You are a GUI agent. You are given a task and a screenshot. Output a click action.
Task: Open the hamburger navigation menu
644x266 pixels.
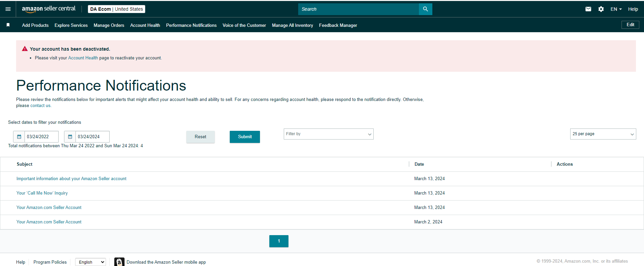tap(8, 9)
